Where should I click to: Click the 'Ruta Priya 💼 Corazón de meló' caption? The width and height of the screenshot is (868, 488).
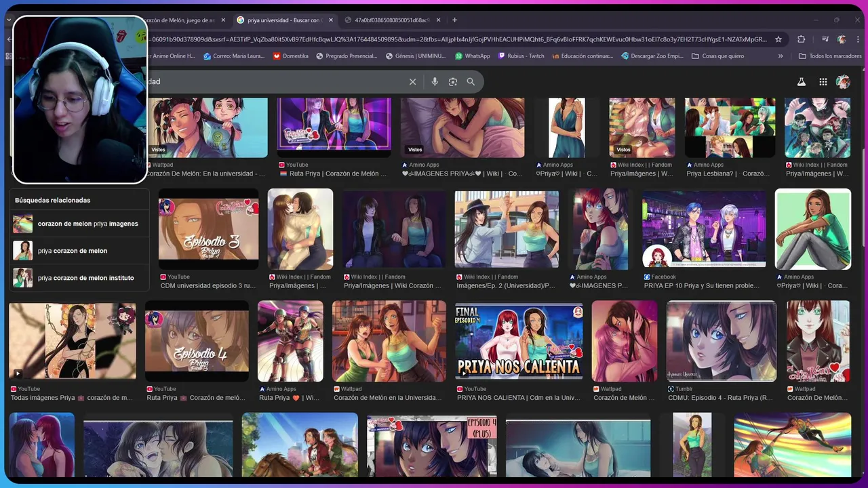(x=195, y=398)
